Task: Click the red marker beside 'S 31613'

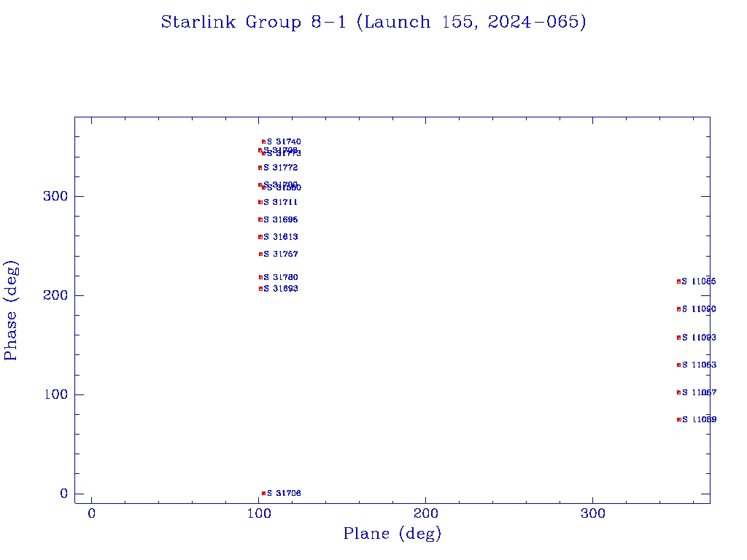Action: pos(260,237)
